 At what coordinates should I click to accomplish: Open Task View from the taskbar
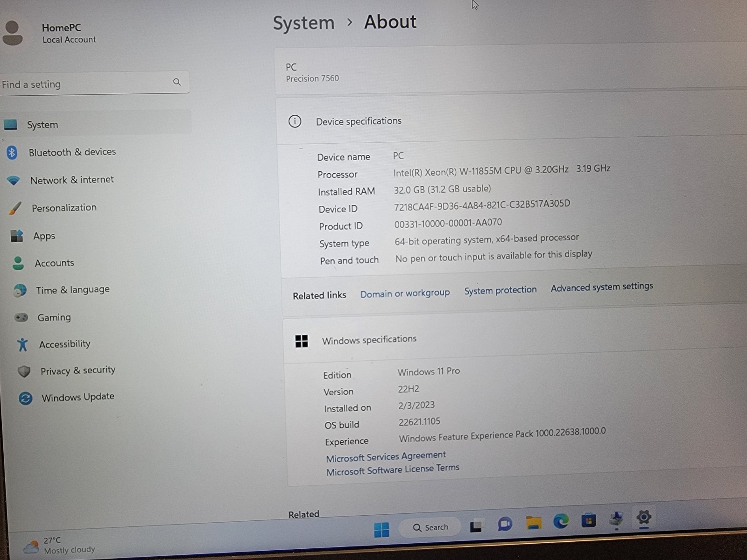point(476,526)
